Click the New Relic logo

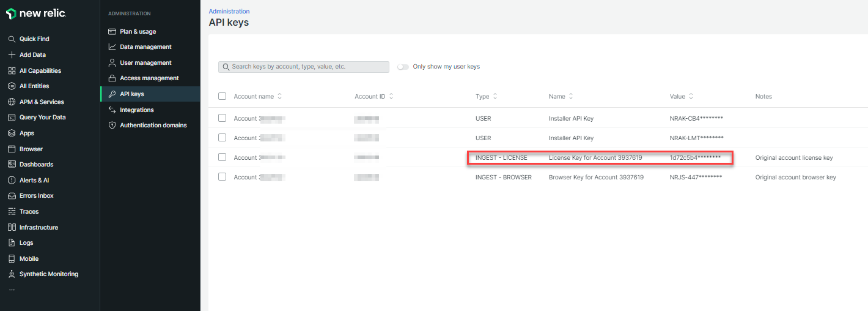(36, 13)
